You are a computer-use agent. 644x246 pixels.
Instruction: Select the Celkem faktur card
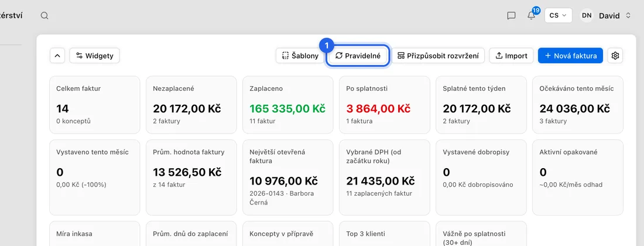[x=94, y=105]
